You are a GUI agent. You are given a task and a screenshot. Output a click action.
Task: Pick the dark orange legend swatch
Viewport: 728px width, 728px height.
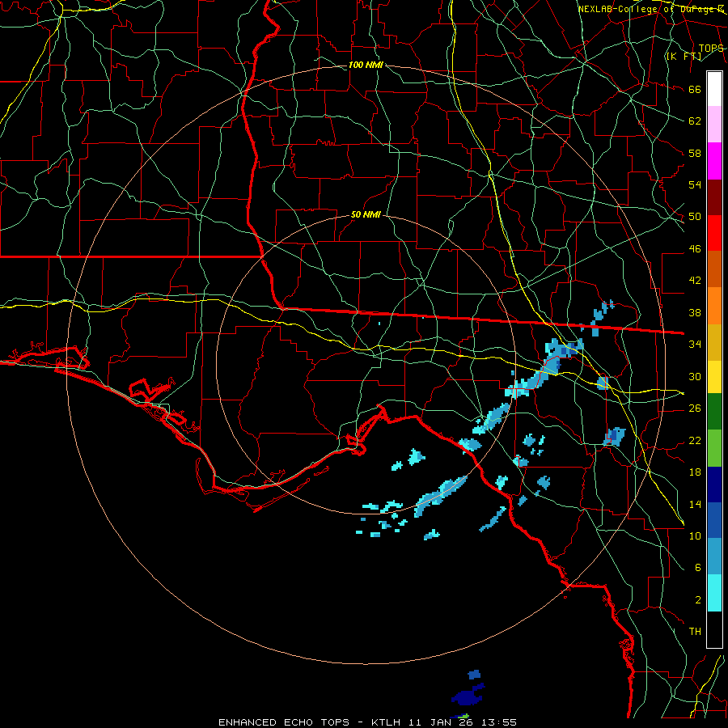coord(714,269)
